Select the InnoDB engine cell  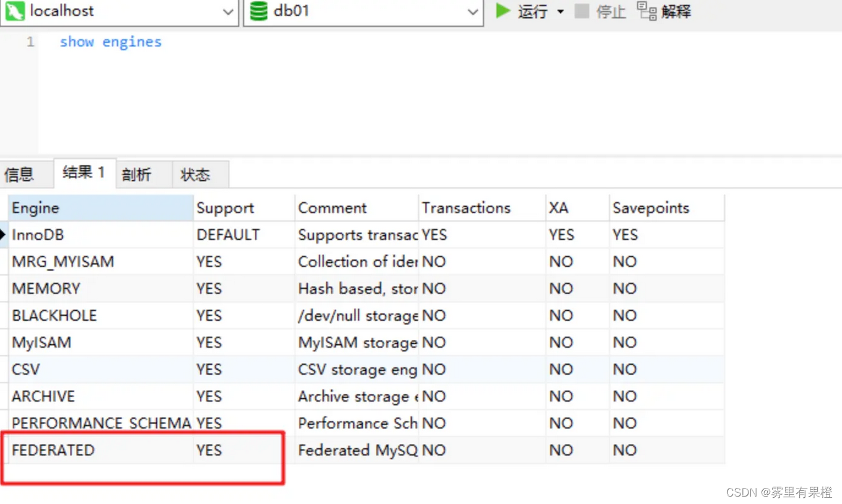[101, 235]
